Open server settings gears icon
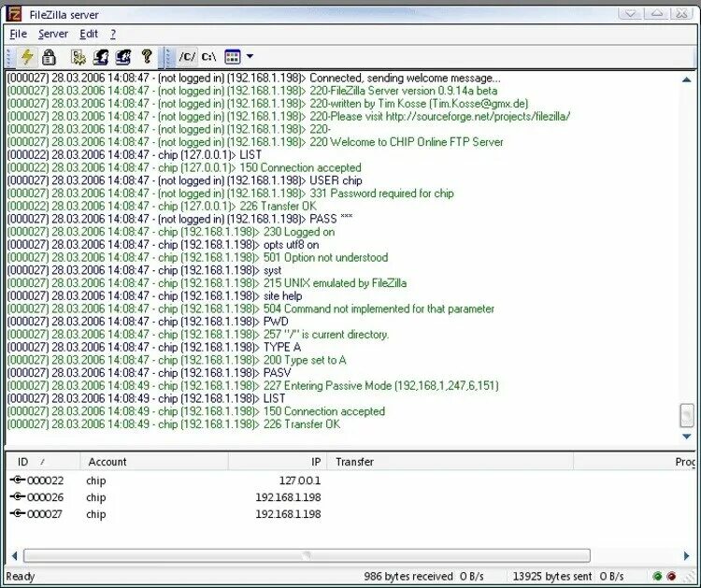Viewport: 701px width, 588px height. (x=79, y=57)
